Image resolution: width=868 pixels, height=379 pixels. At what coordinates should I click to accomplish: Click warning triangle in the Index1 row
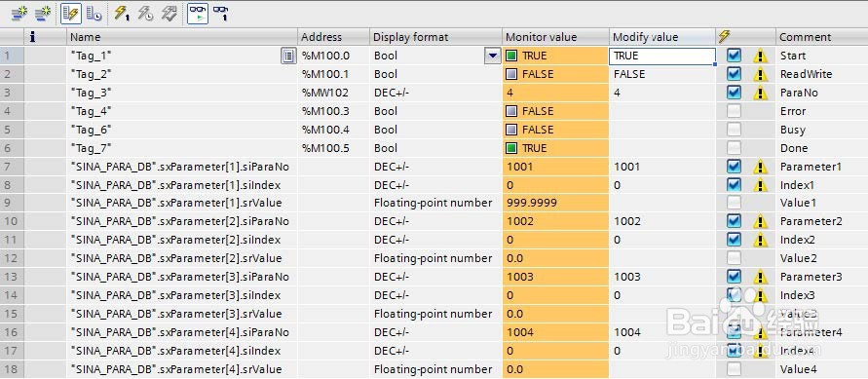761,185
